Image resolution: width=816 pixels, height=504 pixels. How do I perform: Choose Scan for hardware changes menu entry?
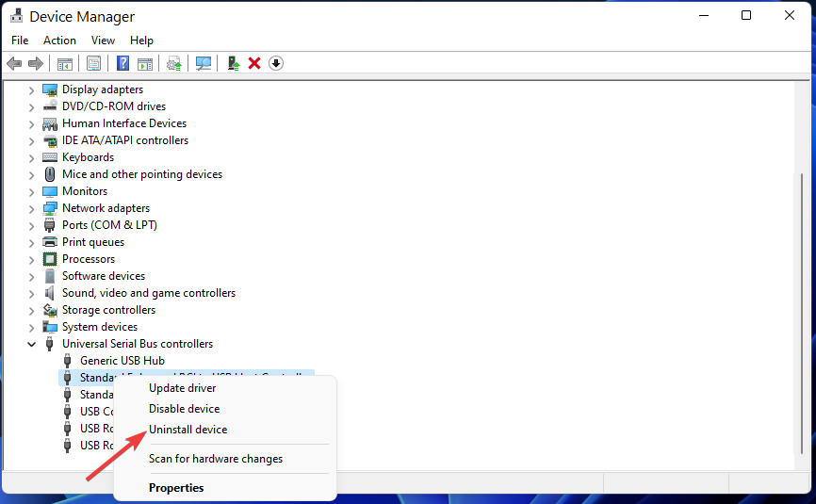point(216,459)
